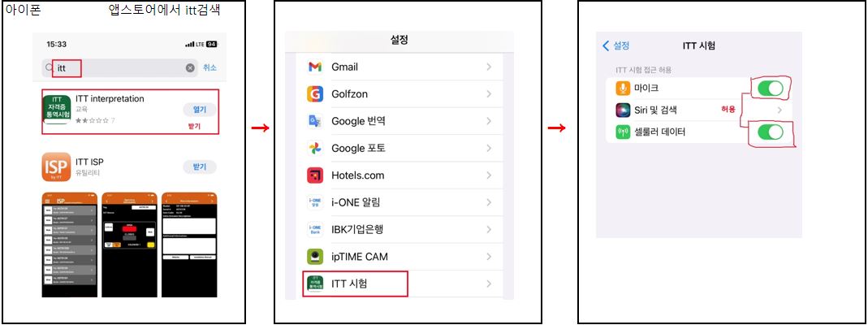This screenshot has width=868, height=325.
Task: Click the ITT ISP orange app icon
Action: click(x=57, y=167)
